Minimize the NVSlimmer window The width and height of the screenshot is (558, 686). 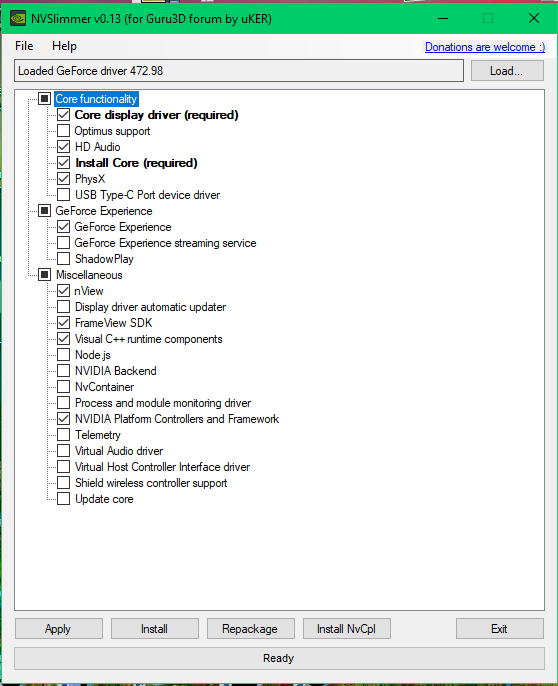click(x=443, y=18)
